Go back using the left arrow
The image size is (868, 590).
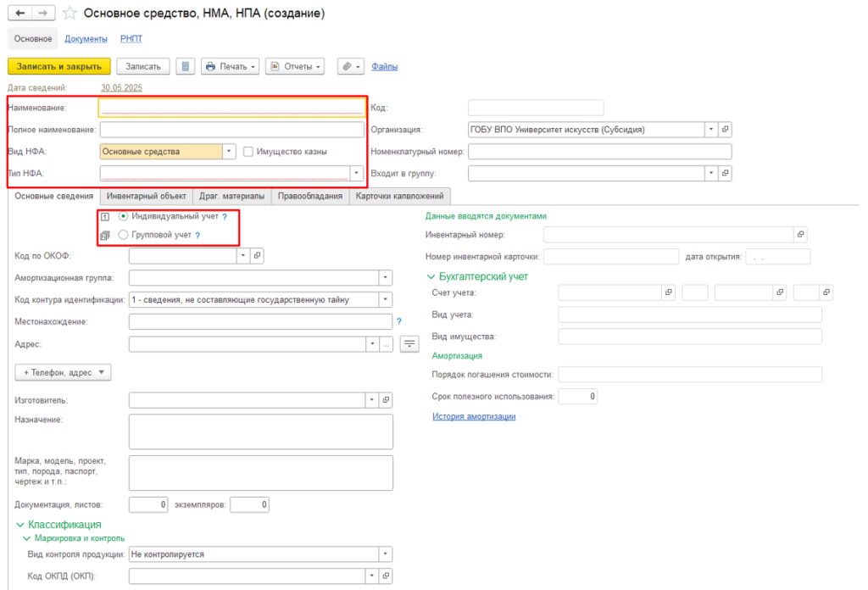(x=20, y=13)
